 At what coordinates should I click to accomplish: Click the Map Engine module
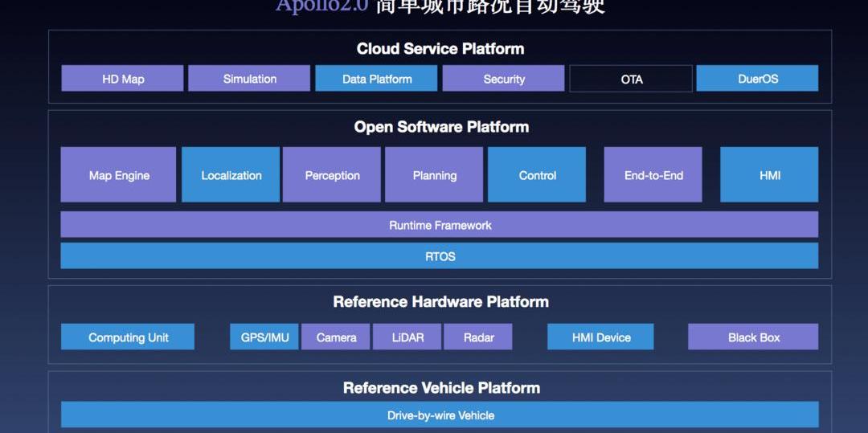click(118, 175)
